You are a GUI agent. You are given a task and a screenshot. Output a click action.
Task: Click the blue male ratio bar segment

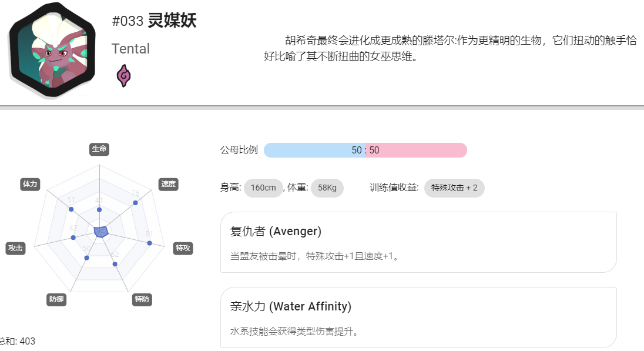[x=314, y=151]
